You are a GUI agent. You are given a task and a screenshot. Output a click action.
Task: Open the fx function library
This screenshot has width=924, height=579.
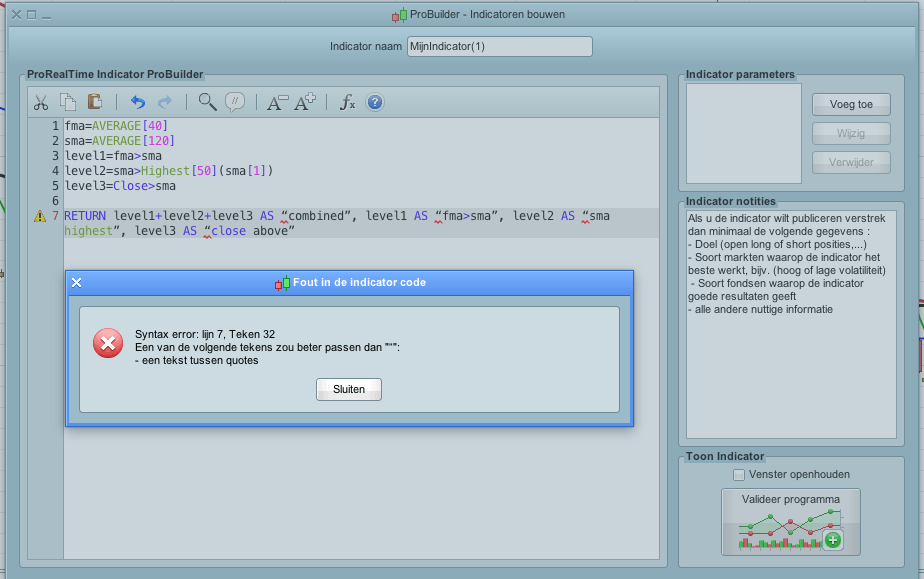[x=348, y=102]
